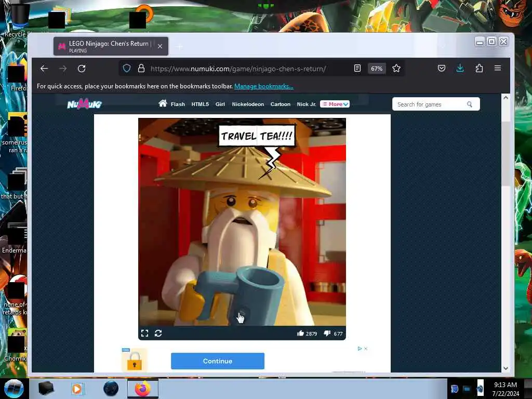Select the LEGO Ninjago: Chen's Return tab
This screenshot has width=532, height=399.
111,46
